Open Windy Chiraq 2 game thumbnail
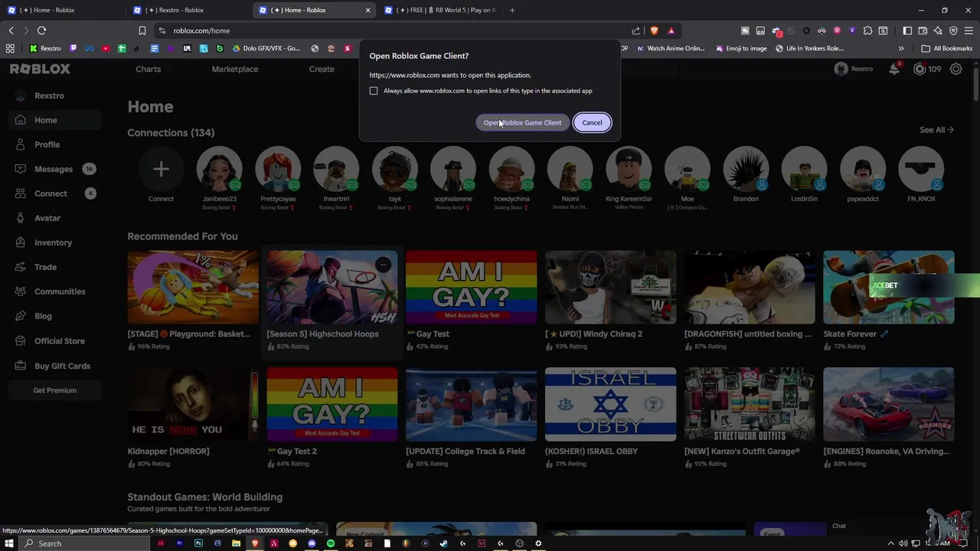The width and height of the screenshot is (980, 551). click(610, 288)
